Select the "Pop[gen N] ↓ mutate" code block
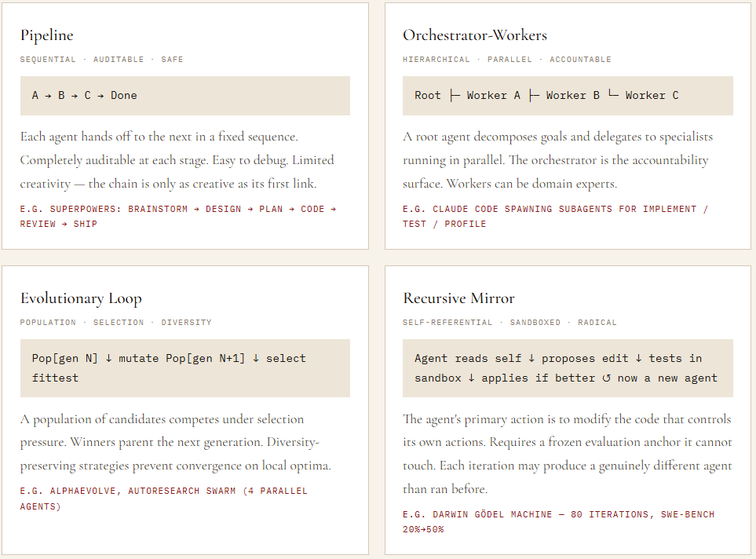The height and width of the screenshot is (559, 756). coord(185,368)
